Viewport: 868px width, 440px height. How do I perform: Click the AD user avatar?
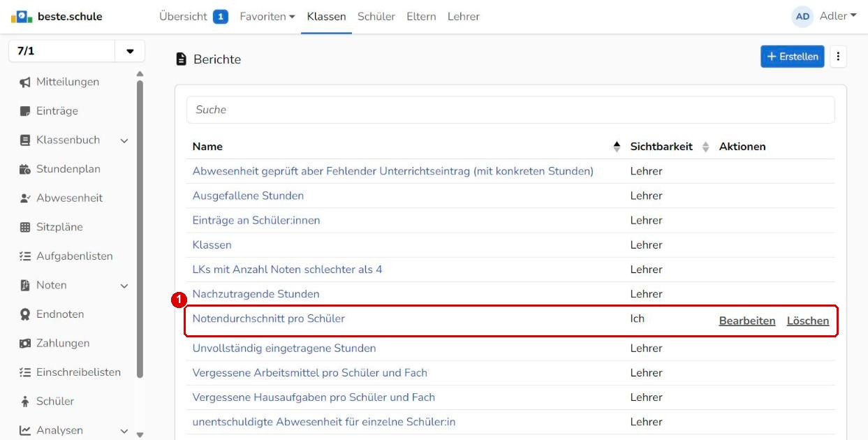[x=802, y=16]
